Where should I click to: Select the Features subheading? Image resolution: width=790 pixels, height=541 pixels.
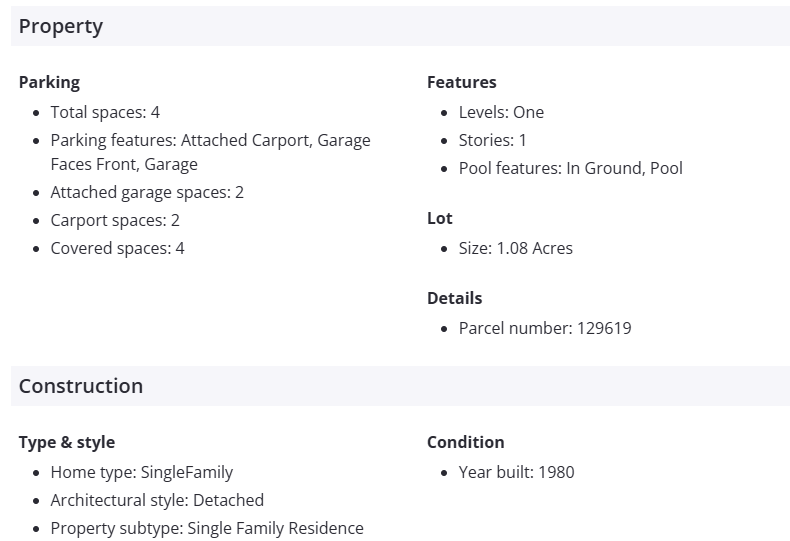462,82
